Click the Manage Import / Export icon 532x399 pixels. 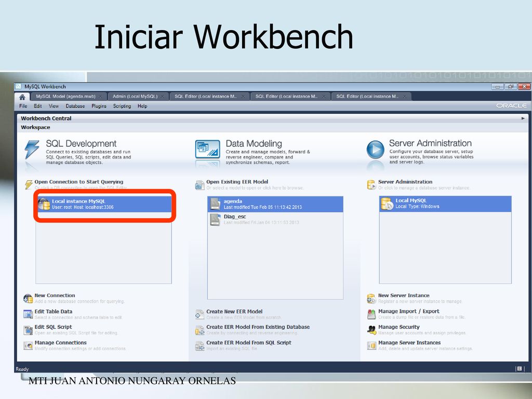click(x=371, y=314)
